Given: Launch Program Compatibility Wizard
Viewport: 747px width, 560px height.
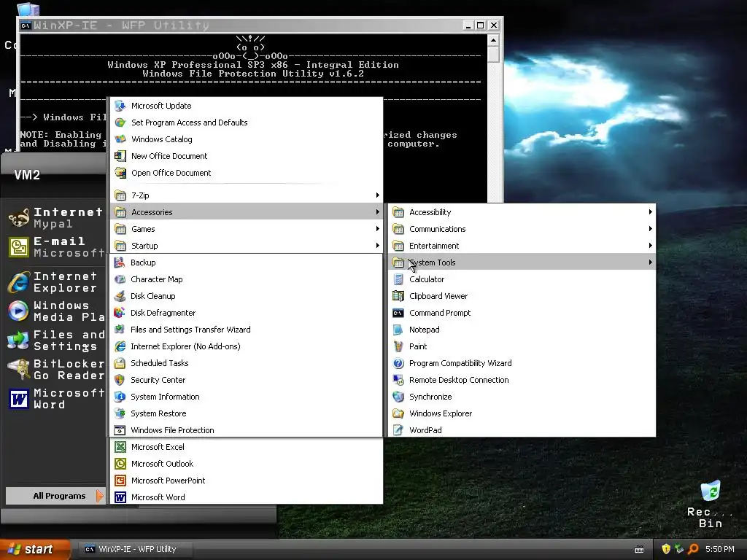Looking at the screenshot, I should 522,363.
